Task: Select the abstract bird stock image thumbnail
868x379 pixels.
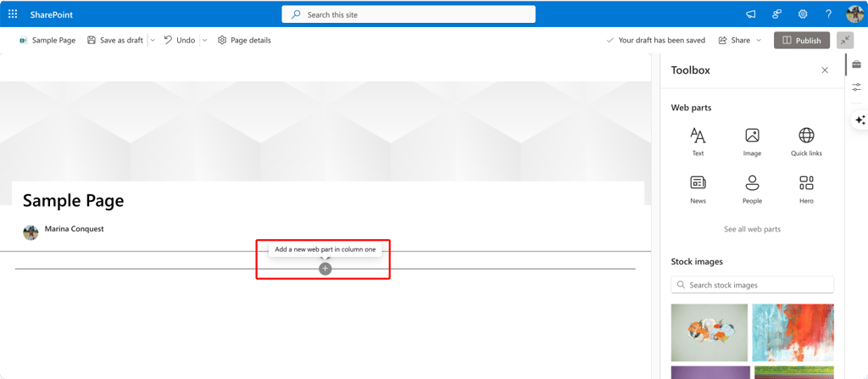Action: pyautogui.click(x=709, y=332)
